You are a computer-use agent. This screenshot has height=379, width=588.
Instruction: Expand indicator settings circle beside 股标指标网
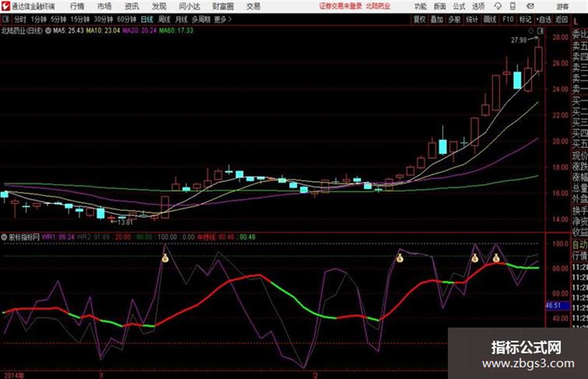tap(4, 237)
